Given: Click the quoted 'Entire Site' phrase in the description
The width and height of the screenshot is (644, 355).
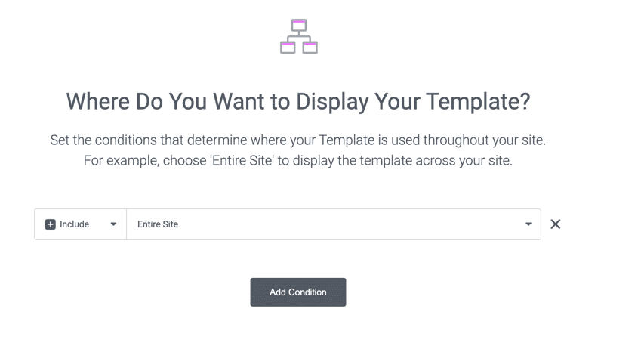Looking at the screenshot, I should [242, 160].
